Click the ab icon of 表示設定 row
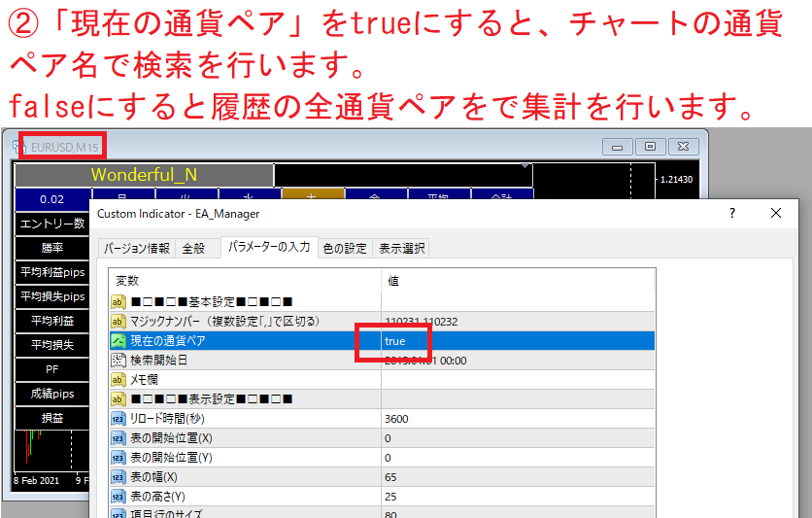This screenshot has width=812, height=518. pos(118,399)
